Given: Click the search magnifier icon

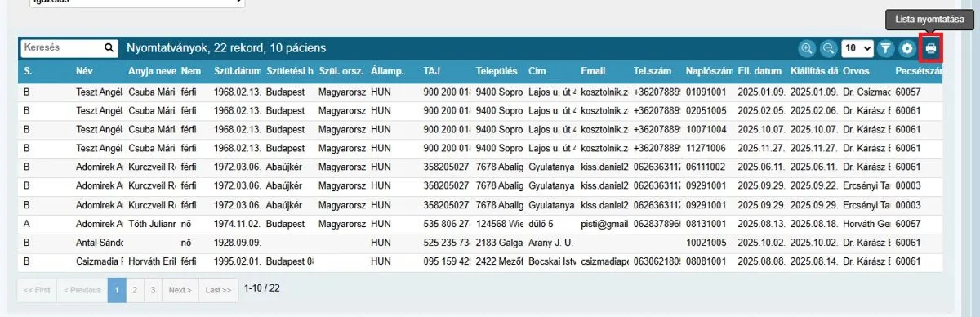Looking at the screenshot, I should coord(109,48).
